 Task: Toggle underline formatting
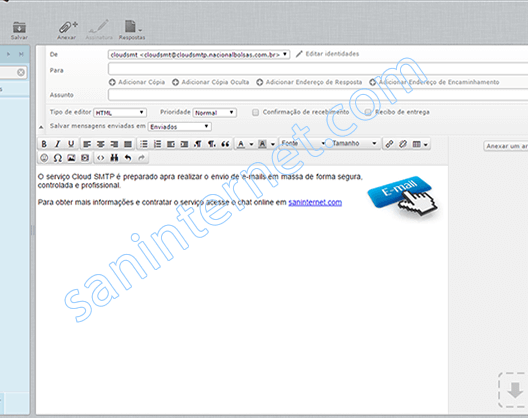tap(71, 144)
